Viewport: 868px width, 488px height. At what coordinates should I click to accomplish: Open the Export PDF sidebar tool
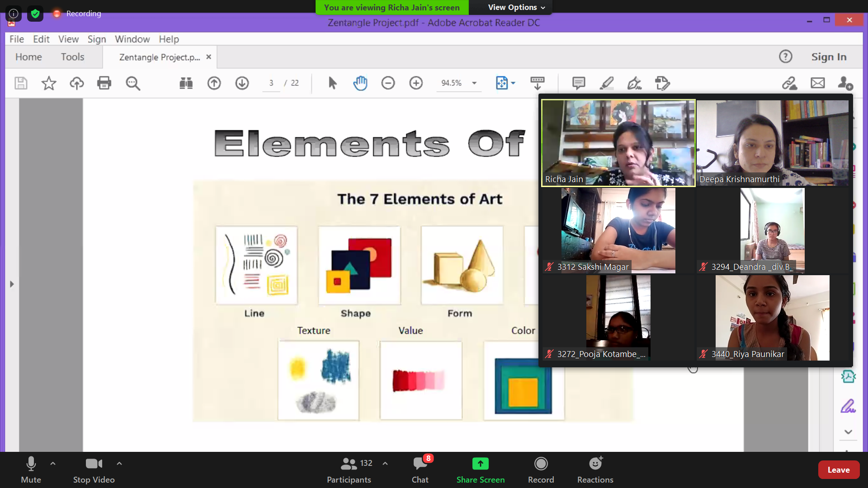tap(849, 376)
